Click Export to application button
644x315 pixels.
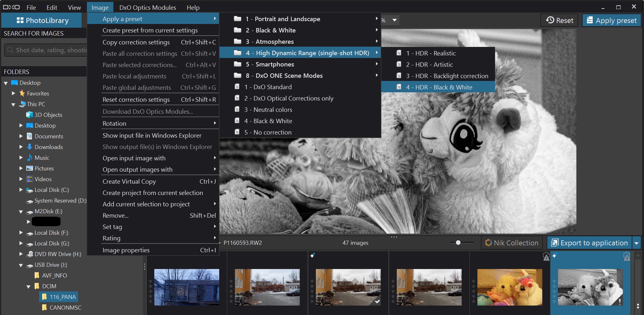tap(590, 243)
